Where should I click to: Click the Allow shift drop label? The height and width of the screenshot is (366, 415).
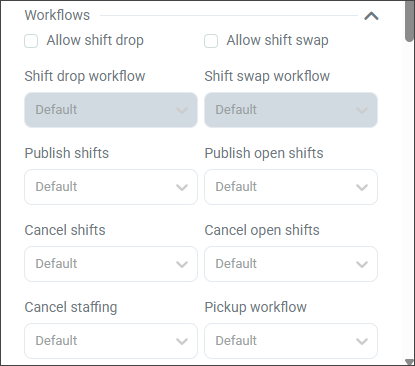pos(95,40)
